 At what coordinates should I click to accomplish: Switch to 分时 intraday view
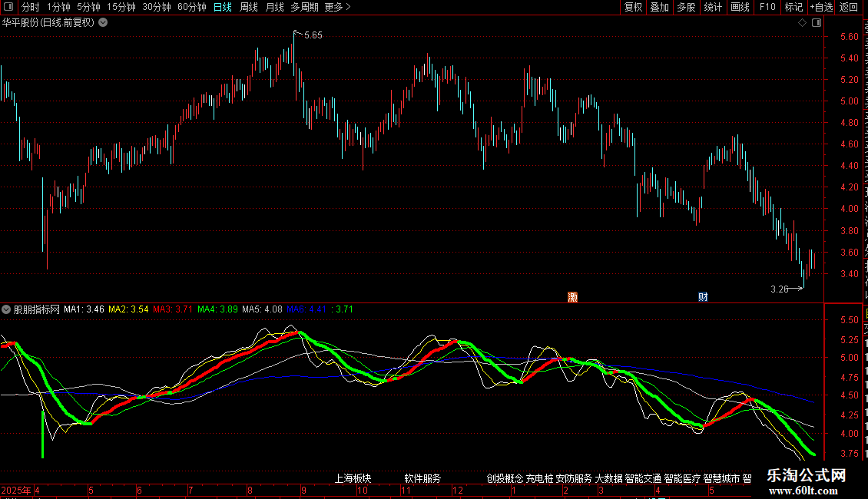(x=31, y=7)
